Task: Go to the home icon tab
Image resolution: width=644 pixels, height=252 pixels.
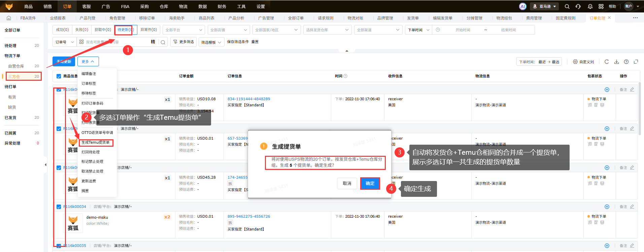Action: 9,18
